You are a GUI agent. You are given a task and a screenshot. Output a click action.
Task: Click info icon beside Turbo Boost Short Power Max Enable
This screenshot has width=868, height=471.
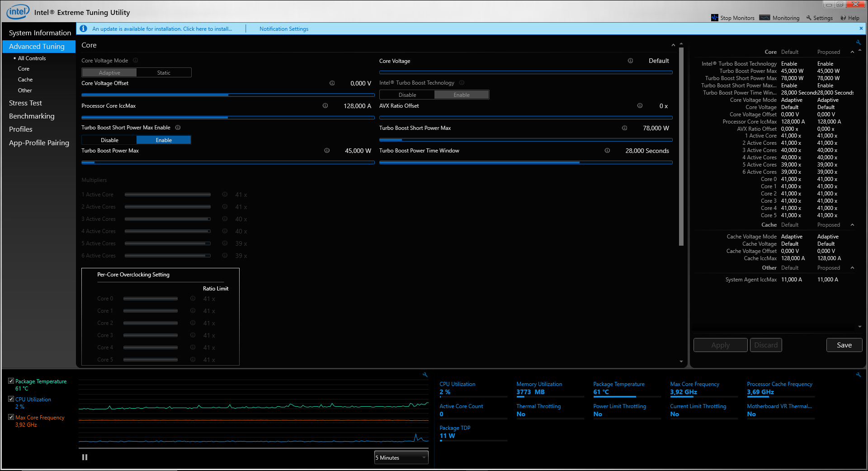tap(178, 128)
